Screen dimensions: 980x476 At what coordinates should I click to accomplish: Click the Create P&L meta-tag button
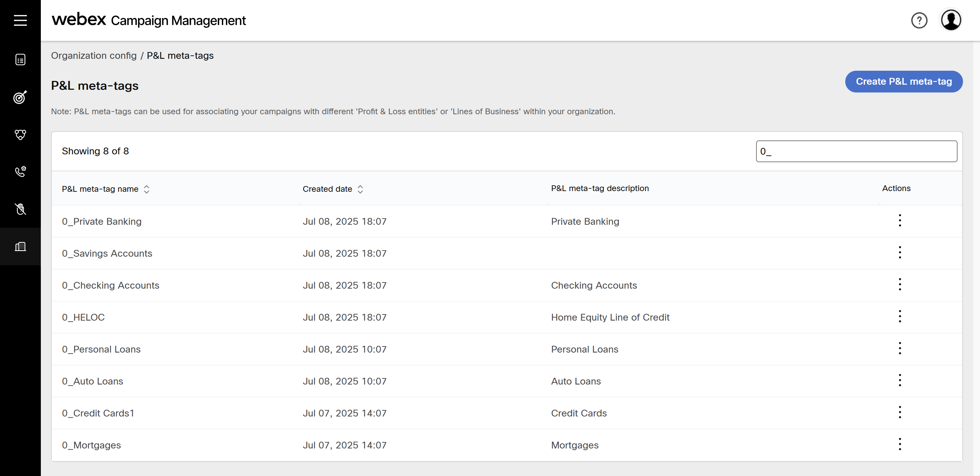903,81
